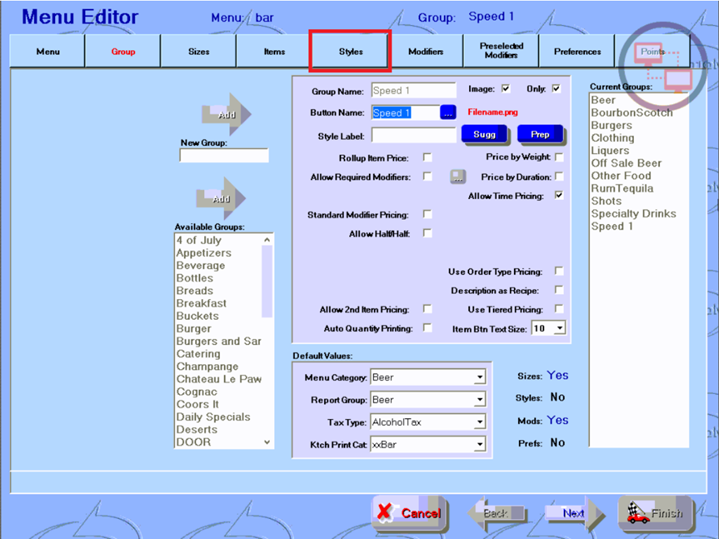
Task: Enable Price by Duration checkbox
Action: (559, 176)
